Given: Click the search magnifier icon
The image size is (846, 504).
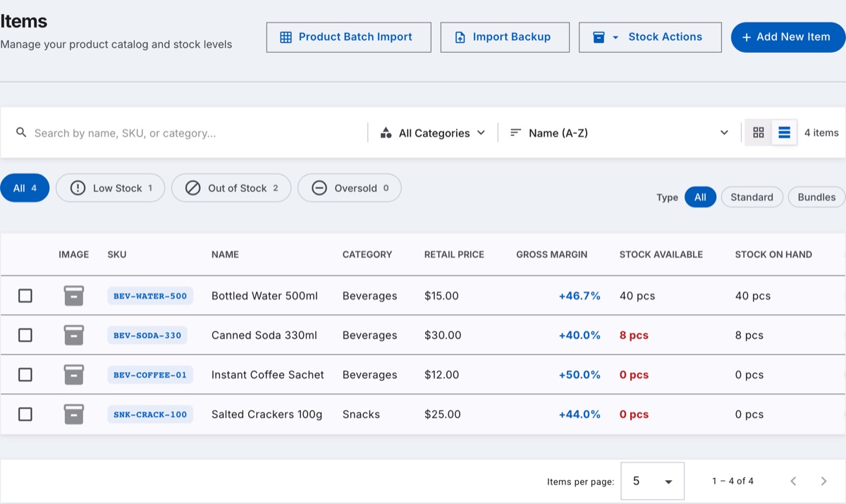Looking at the screenshot, I should pyautogui.click(x=21, y=133).
